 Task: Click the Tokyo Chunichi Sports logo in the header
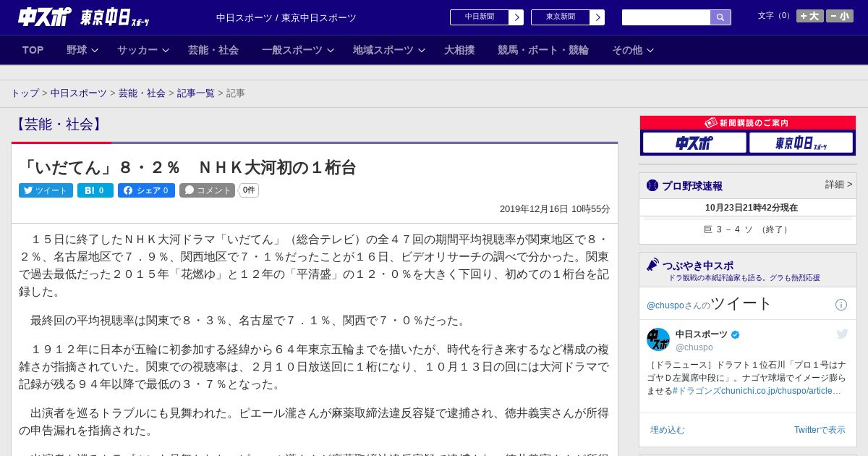(x=115, y=17)
